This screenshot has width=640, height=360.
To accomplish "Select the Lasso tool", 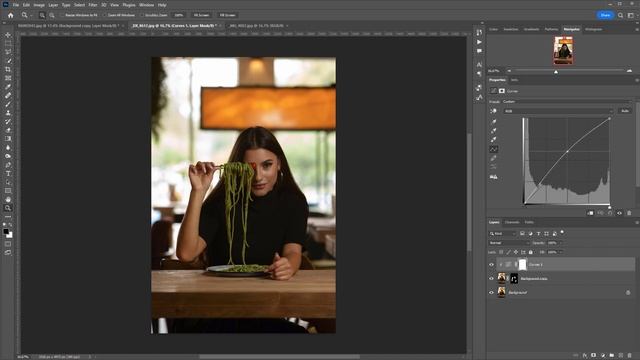I will (8, 52).
